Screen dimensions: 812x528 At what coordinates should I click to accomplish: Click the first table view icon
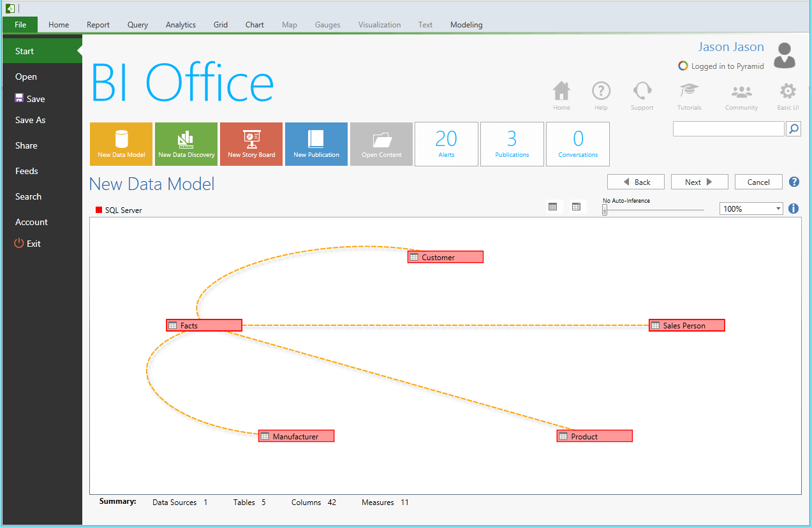pyautogui.click(x=553, y=207)
